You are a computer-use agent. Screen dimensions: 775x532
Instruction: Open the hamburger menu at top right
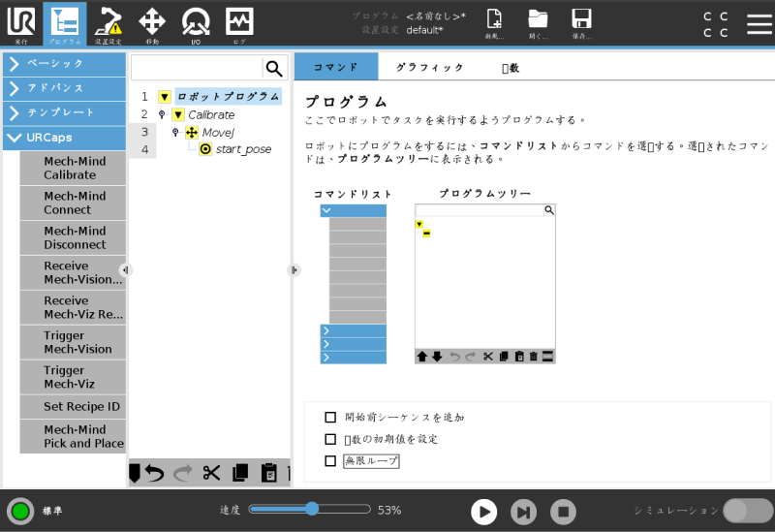pos(759,23)
